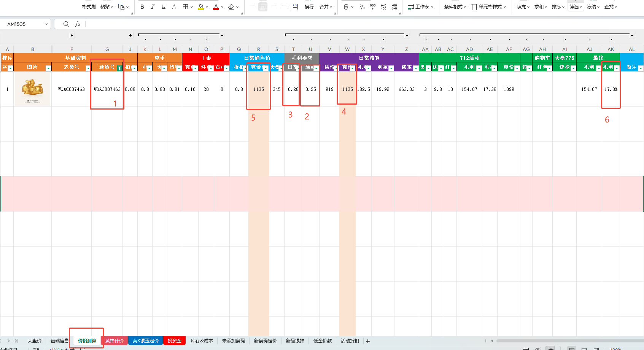Click the yellow fill color icon
Screen dimensions: 644x350
point(200,7)
